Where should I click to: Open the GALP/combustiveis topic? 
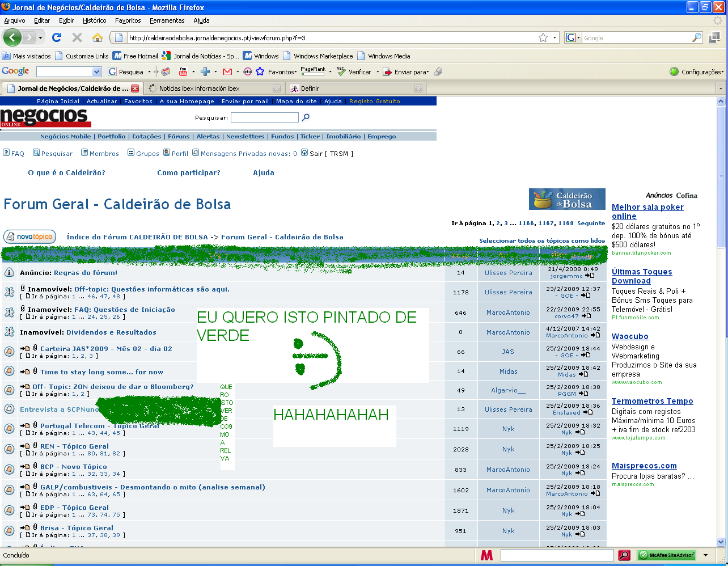pyautogui.click(x=153, y=487)
